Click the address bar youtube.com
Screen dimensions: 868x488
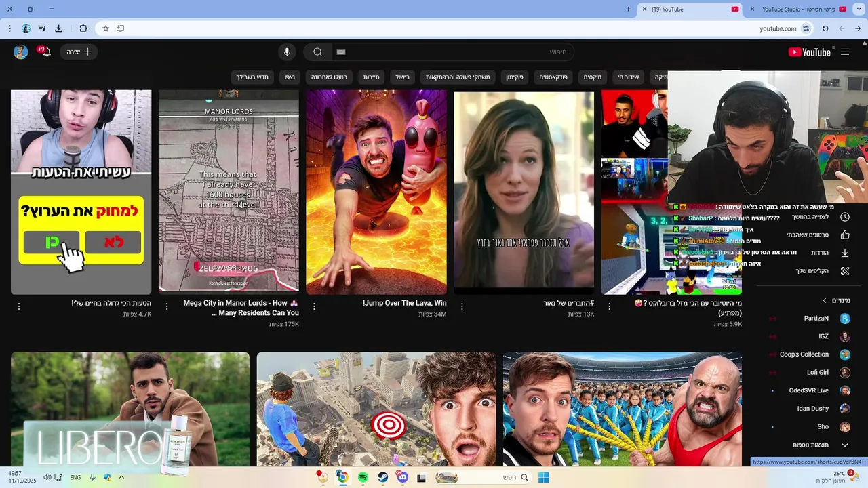click(x=778, y=28)
